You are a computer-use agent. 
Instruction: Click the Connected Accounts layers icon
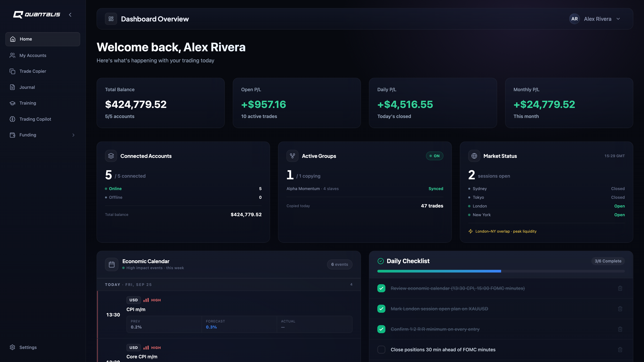(x=111, y=156)
